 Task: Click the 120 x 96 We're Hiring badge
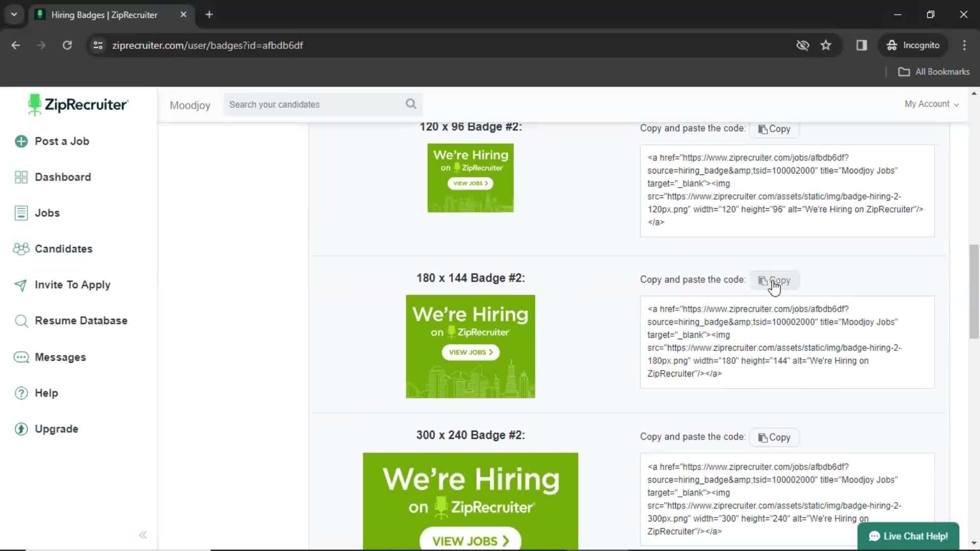pos(471,178)
